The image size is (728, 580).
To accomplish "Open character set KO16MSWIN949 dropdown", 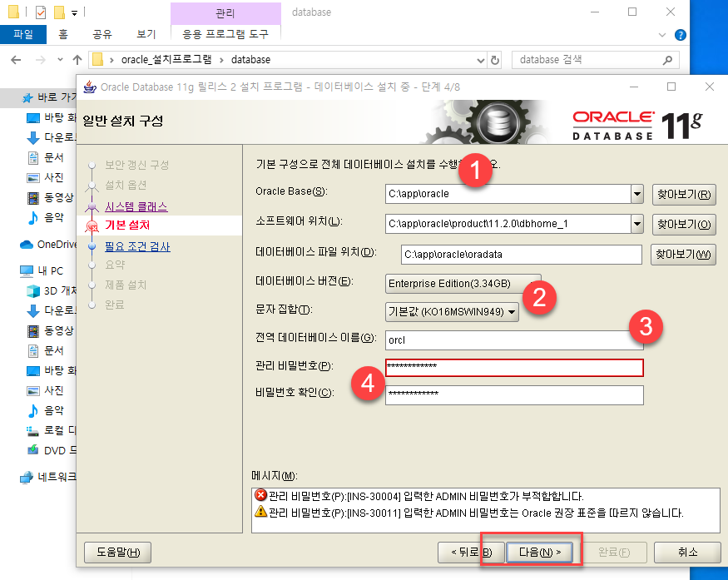I will (452, 311).
